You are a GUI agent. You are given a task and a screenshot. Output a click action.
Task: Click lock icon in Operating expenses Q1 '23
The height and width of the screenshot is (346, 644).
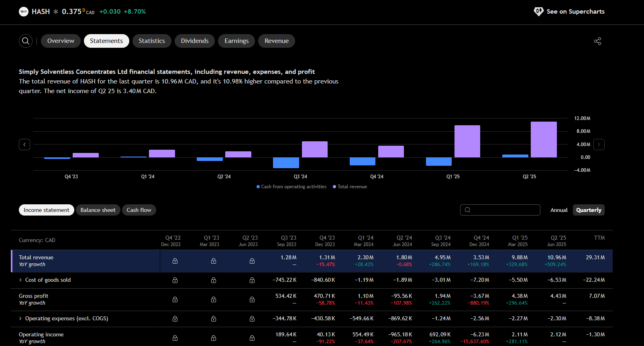pyautogui.click(x=214, y=319)
